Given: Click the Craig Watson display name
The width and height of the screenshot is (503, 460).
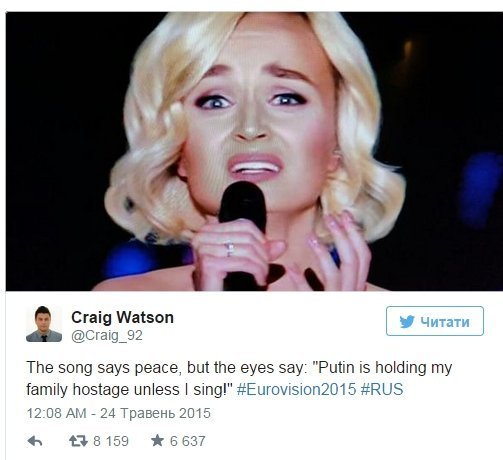Looking at the screenshot, I should pyautogui.click(x=122, y=317).
